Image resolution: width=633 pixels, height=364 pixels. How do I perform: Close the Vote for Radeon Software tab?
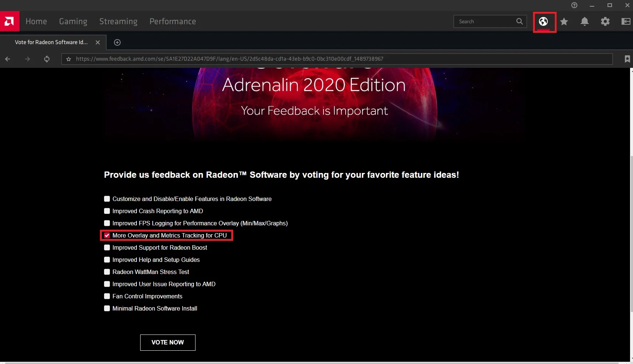98,42
